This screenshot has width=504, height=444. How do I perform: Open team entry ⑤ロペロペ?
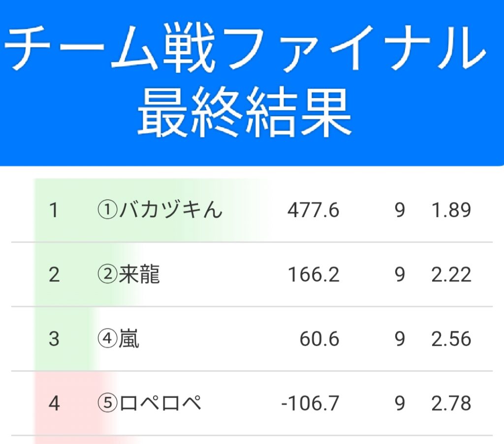tap(149, 404)
